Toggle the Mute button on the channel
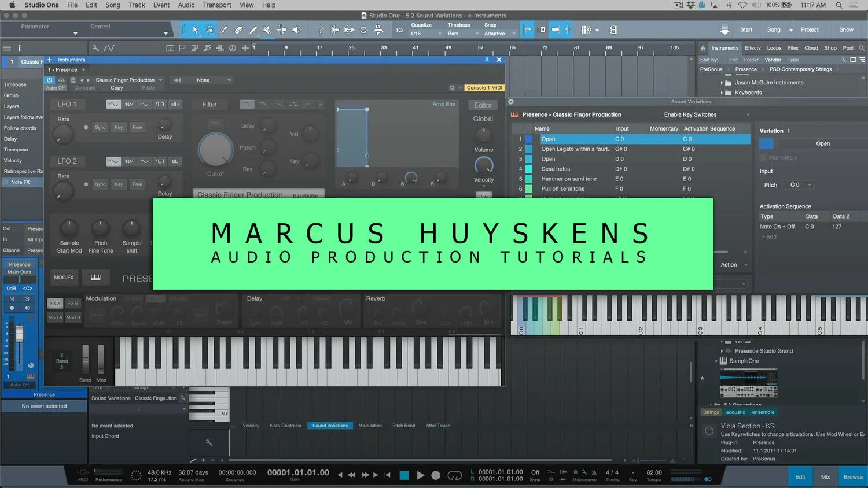This screenshot has width=868, height=488. click(x=12, y=299)
